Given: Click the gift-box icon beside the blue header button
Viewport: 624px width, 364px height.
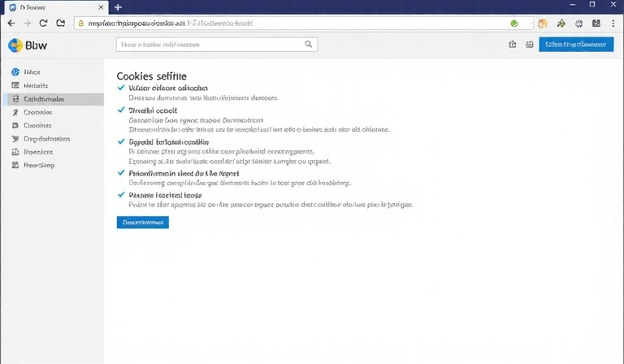Looking at the screenshot, I should (x=529, y=44).
